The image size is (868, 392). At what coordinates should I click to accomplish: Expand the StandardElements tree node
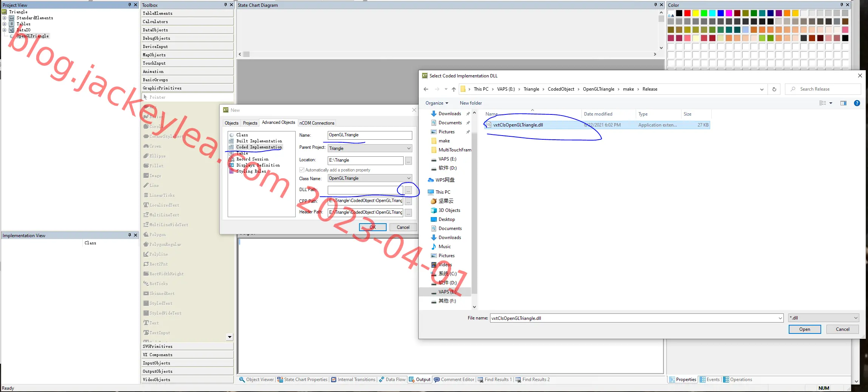(4, 18)
